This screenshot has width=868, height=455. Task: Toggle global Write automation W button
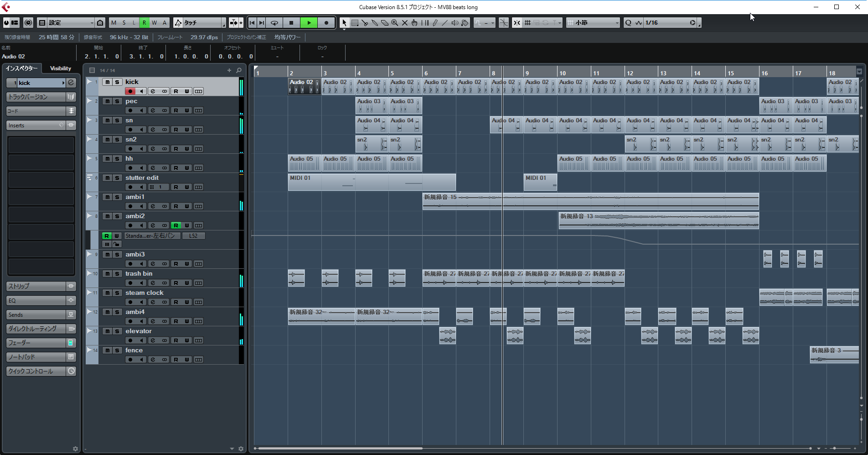coord(154,23)
